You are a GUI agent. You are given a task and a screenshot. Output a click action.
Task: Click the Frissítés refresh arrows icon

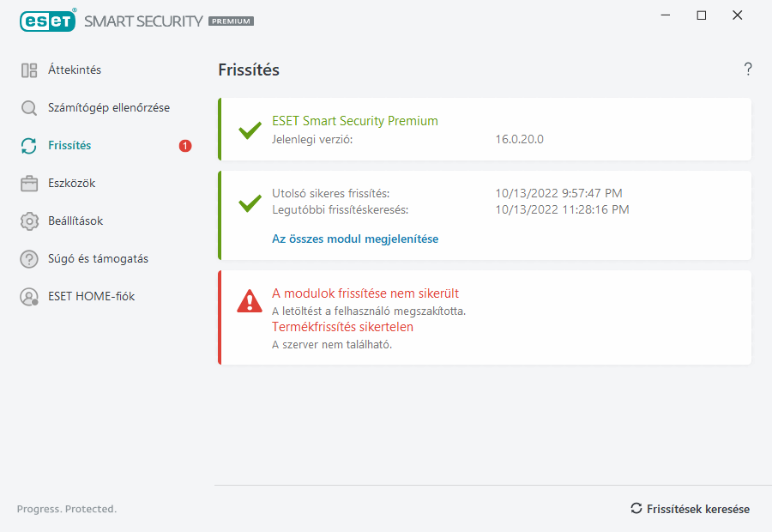pyautogui.click(x=29, y=146)
